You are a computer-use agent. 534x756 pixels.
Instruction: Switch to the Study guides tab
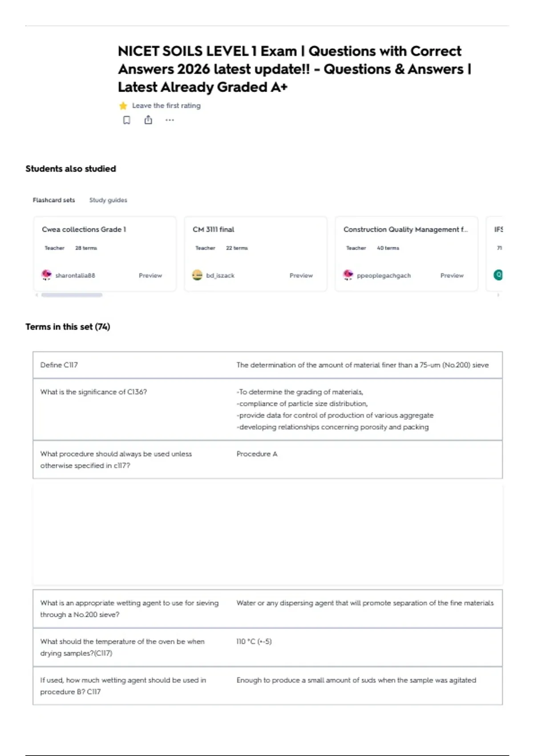point(108,200)
